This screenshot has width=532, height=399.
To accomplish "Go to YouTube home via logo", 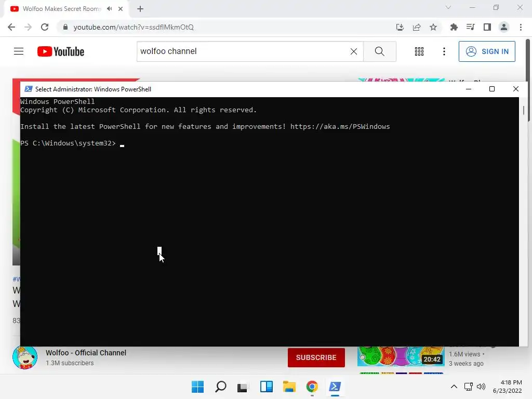I will [x=61, y=51].
